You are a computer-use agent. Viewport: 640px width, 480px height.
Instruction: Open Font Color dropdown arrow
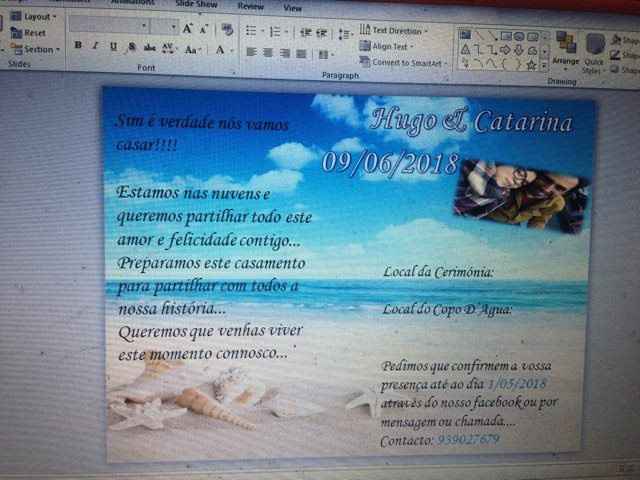coord(232,51)
